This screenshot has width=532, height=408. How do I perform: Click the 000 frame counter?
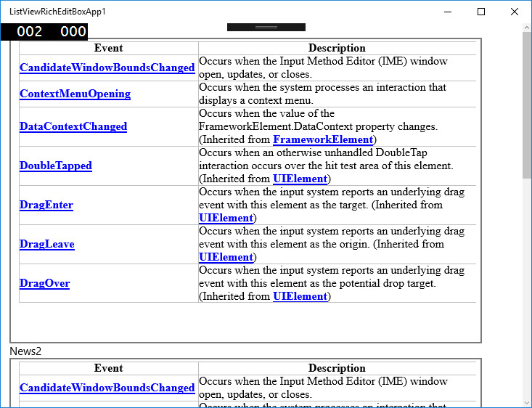[x=73, y=31]
